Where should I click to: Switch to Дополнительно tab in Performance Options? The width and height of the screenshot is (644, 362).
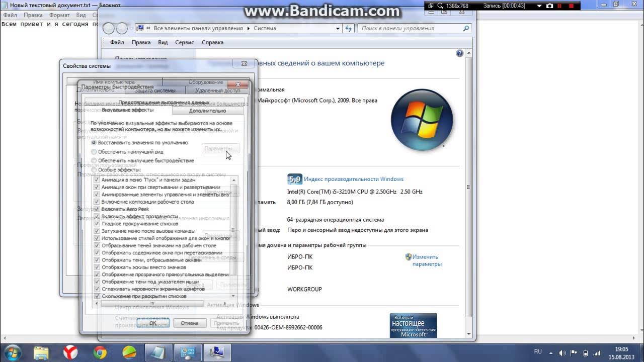pyautogui.click(x=207, y=111)
